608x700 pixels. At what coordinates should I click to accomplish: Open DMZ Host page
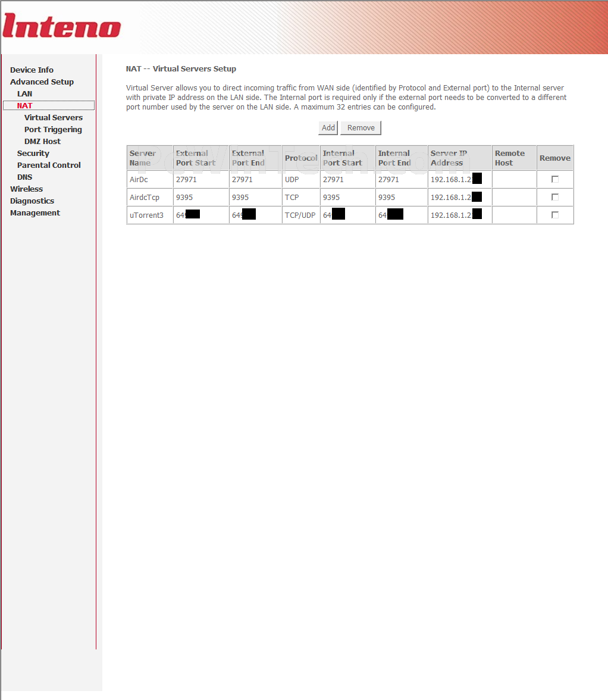point(42,141)
